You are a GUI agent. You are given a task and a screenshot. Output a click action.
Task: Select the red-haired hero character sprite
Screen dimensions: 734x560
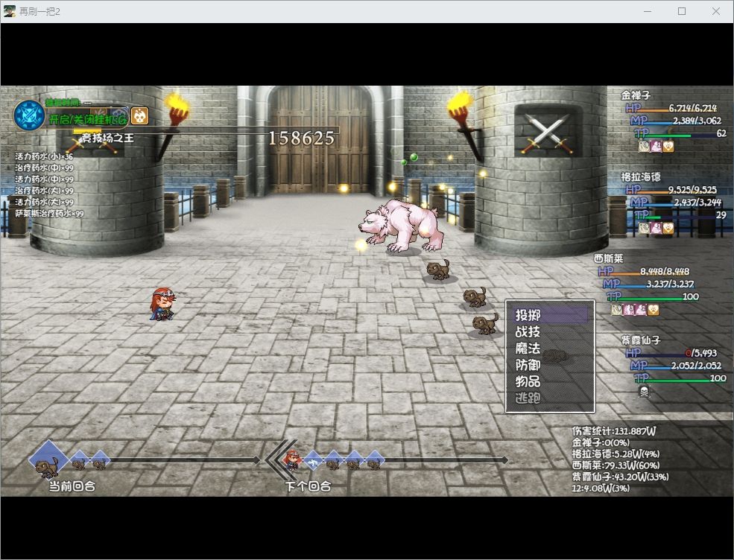[x=162, y=304]
